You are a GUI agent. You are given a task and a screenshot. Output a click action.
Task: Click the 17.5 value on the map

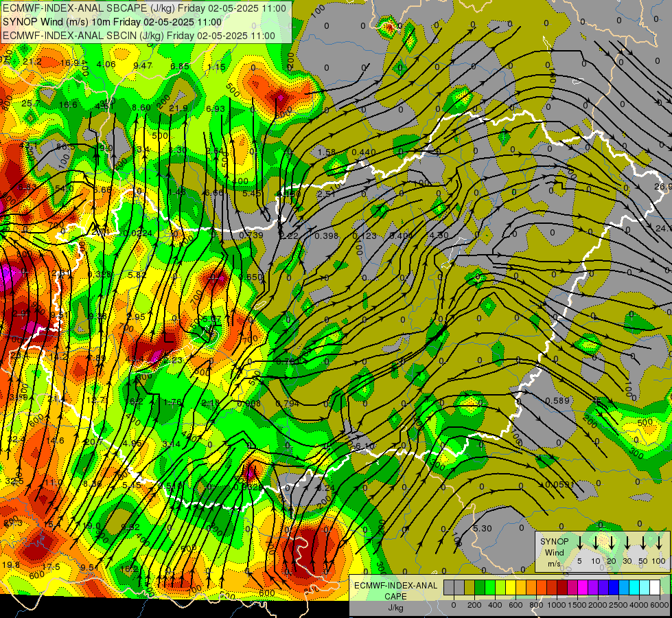(51, 567)
